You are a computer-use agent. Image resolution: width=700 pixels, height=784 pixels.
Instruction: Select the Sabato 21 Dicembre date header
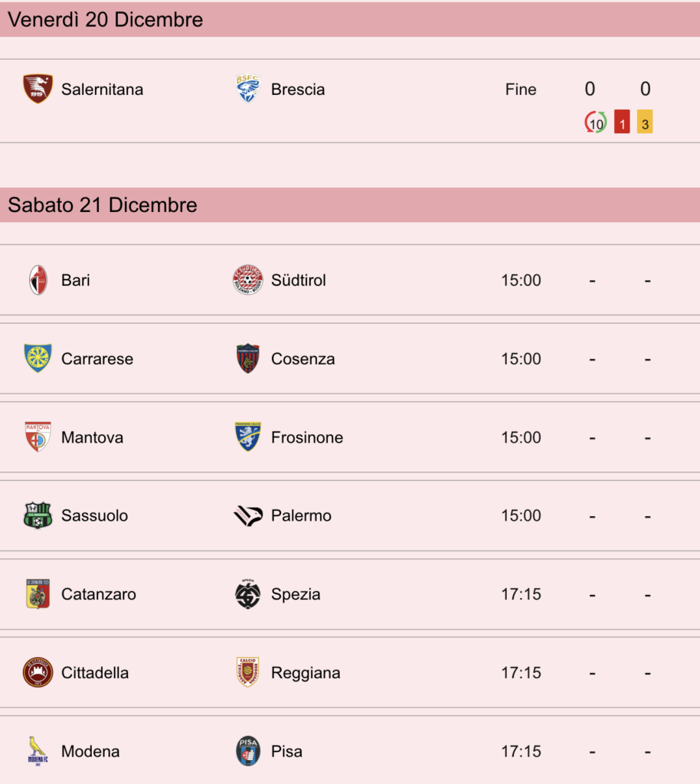point(350,205)
